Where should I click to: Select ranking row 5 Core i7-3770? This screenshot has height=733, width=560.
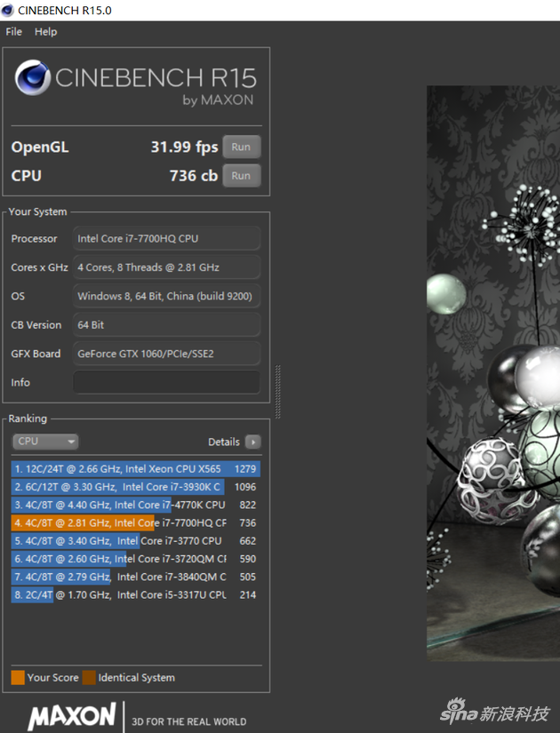coord(136,541)
